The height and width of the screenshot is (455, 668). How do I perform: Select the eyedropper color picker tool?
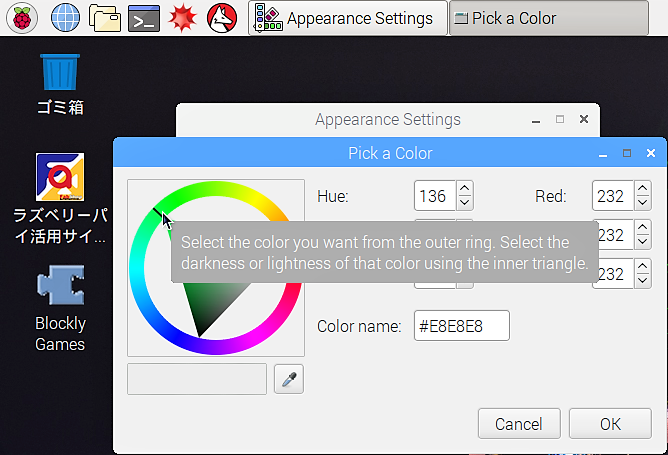(x=289, y=379)
